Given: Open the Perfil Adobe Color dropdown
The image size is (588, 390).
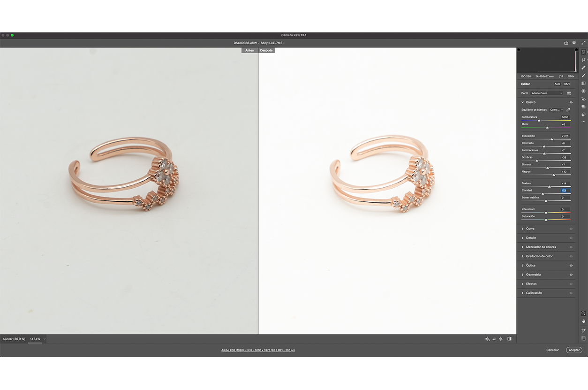Looking at the screenshot, I should click(546, 93).
